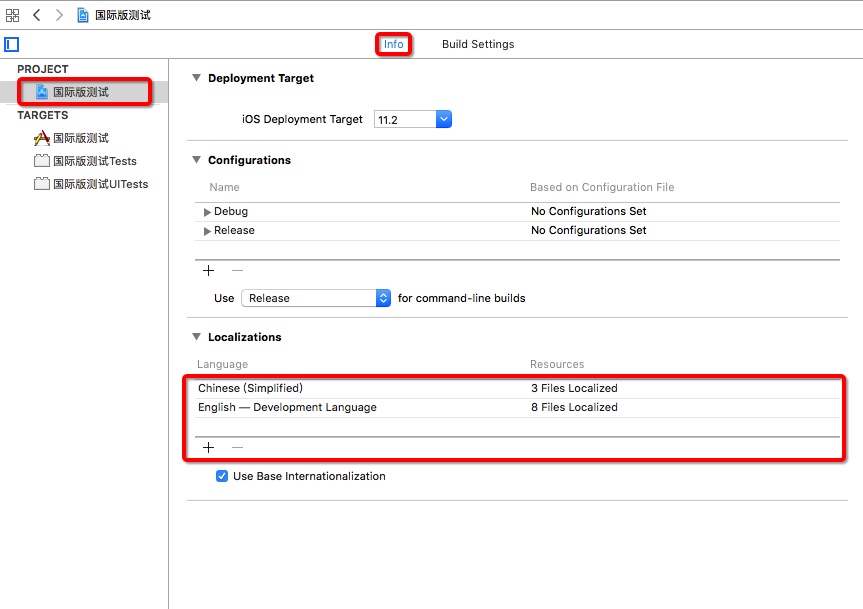Add a new configuration with plus
Viewport: 863px width, 609px height.
[x=209, y=271]
